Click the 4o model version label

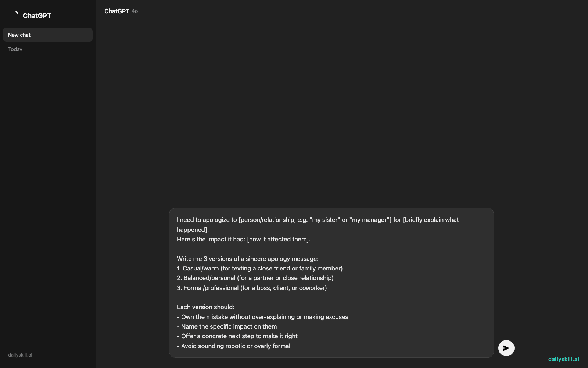click(x=135, y=11)
